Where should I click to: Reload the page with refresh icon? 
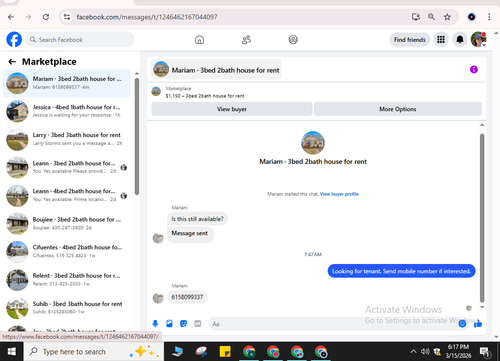pos(46,17)
